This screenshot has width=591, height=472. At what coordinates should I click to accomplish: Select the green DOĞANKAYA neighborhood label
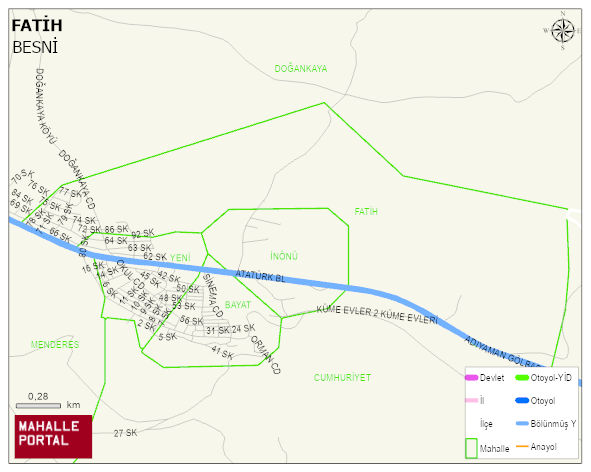click(301, 69)
